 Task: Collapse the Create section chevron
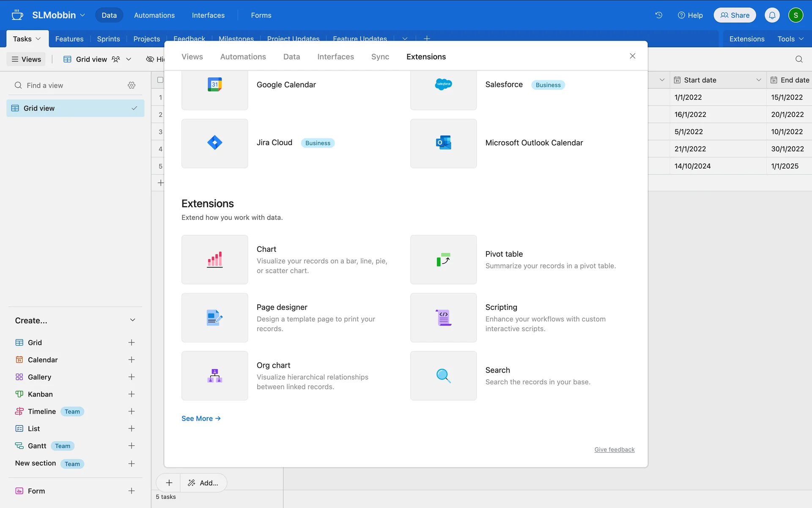132,320
